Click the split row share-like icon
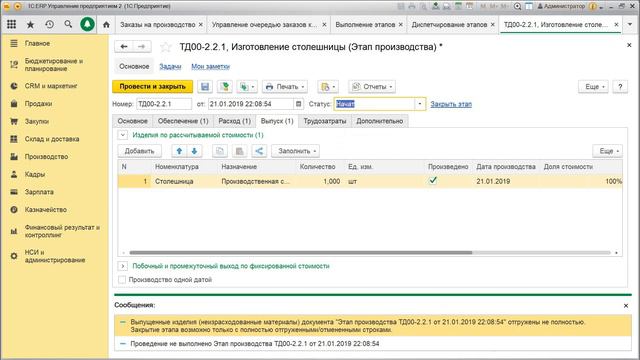Image resolution: width=640 pixels, height=360 pixels. 259,151
